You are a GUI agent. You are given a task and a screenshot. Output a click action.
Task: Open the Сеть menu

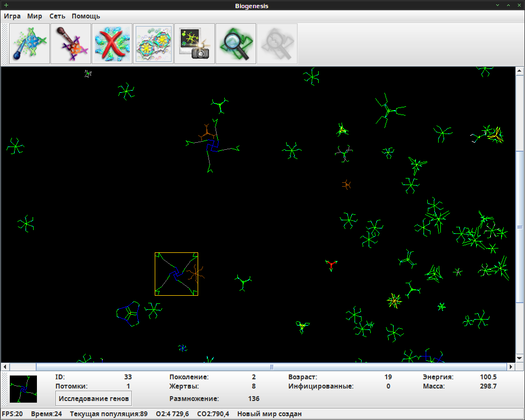click(x=57, y=16)
